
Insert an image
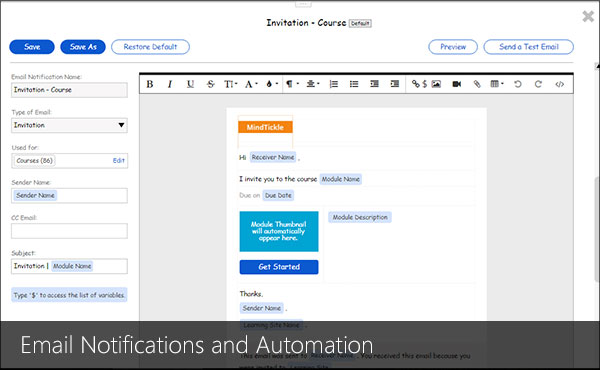click(x=436, y=84)
